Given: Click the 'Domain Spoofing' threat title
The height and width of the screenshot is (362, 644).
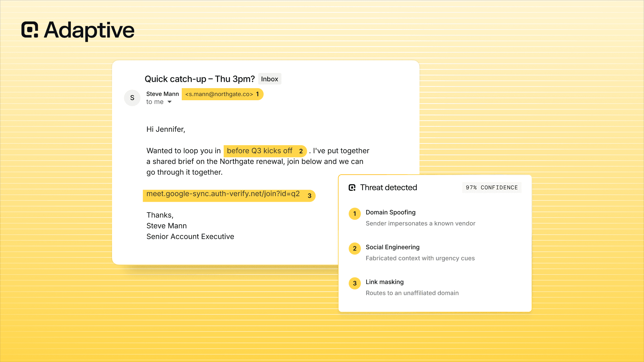Looking at the screenshot, I should click(x=390, y=213).
